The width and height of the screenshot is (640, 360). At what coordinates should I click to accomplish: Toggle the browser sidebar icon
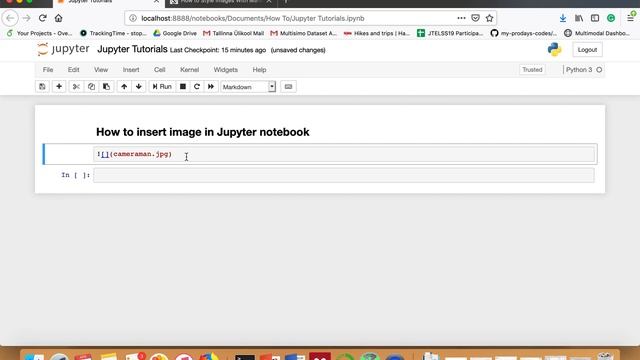click(x=595, y=18)
